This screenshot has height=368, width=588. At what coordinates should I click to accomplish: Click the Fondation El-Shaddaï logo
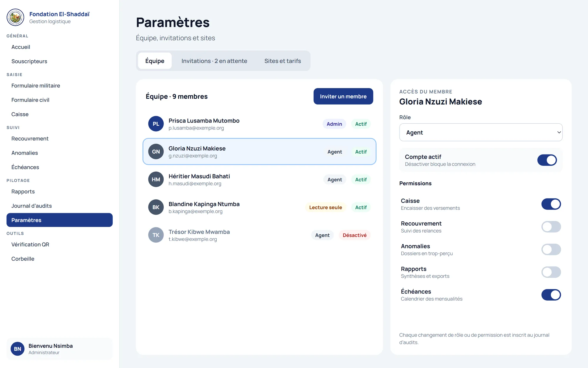click(x=15, y=17)
